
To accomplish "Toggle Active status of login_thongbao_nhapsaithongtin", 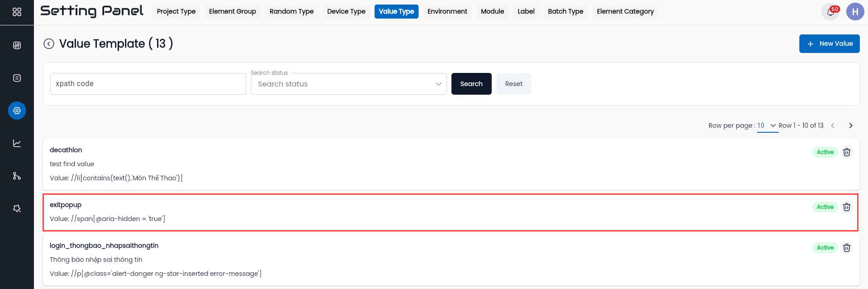I will click(825, 248).
